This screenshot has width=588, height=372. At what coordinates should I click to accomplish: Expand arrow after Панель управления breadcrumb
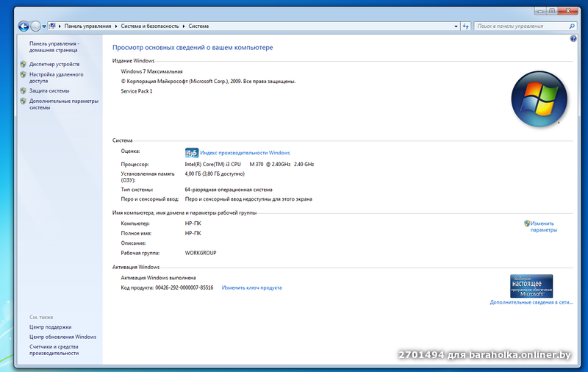(116, 26)
